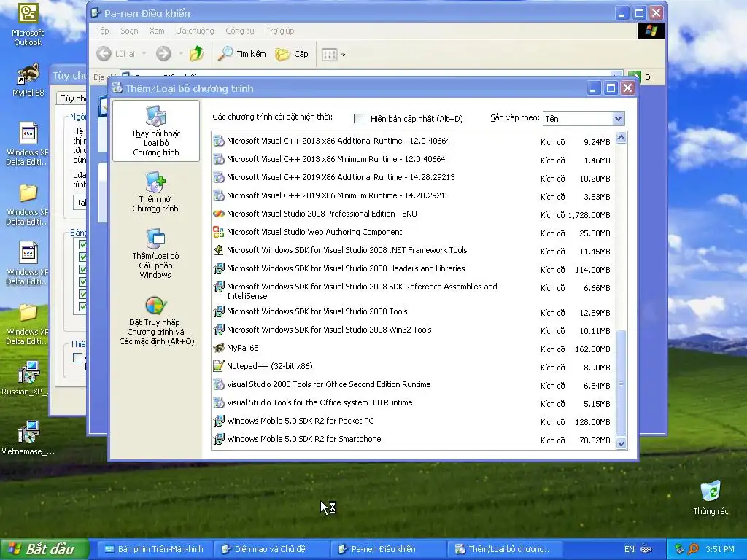Image resolution: width=747 pixels, height=560 pixels.
Task: Click the program list scrollbar thumb
Action: tap(621, 384)
